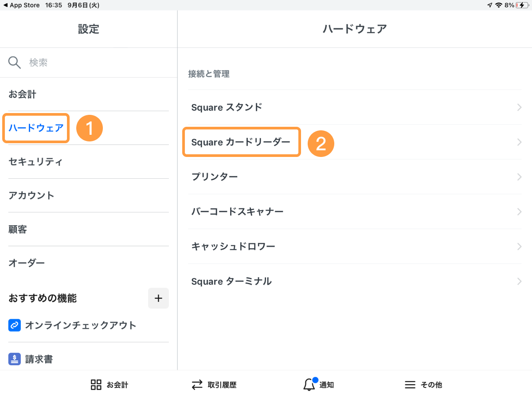Tap the search magnifier icon
532x399 pixels.
[15, 63]
